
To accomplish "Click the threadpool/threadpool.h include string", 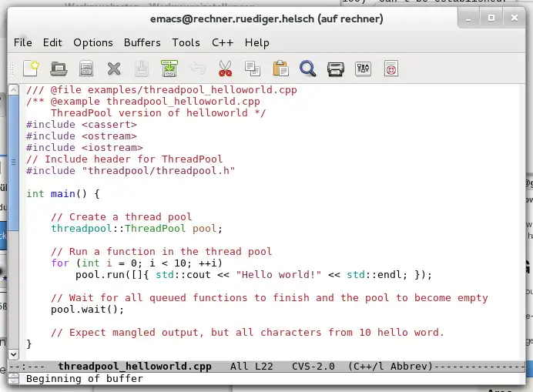I will (x=159, y=171).
